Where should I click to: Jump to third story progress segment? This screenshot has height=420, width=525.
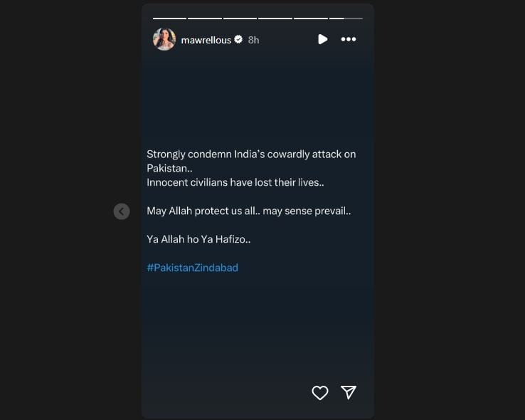(240, 19)
